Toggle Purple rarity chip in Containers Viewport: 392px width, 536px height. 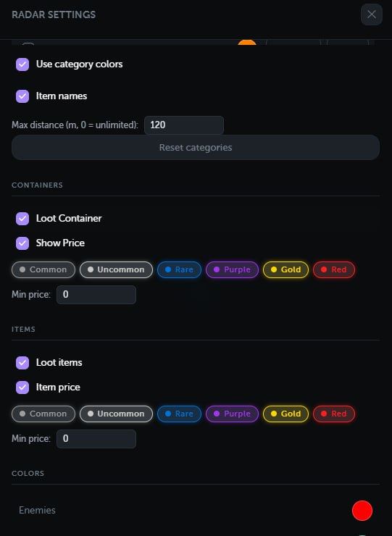tap(233, 269)
